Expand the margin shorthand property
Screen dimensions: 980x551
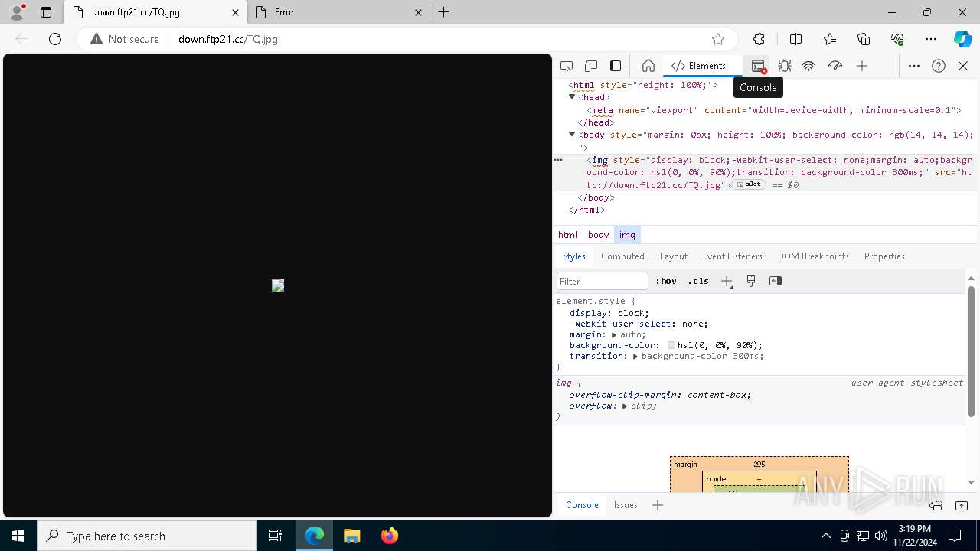614,334
